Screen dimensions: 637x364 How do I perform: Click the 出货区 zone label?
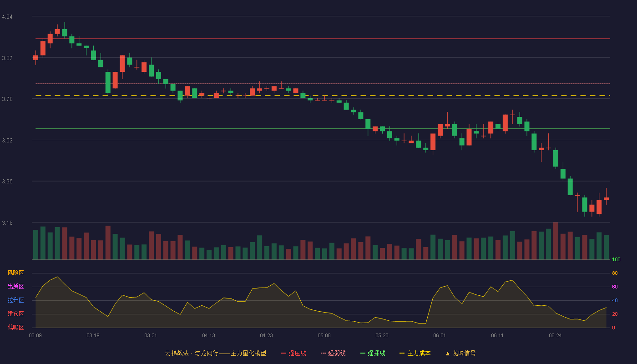(15, 287)
